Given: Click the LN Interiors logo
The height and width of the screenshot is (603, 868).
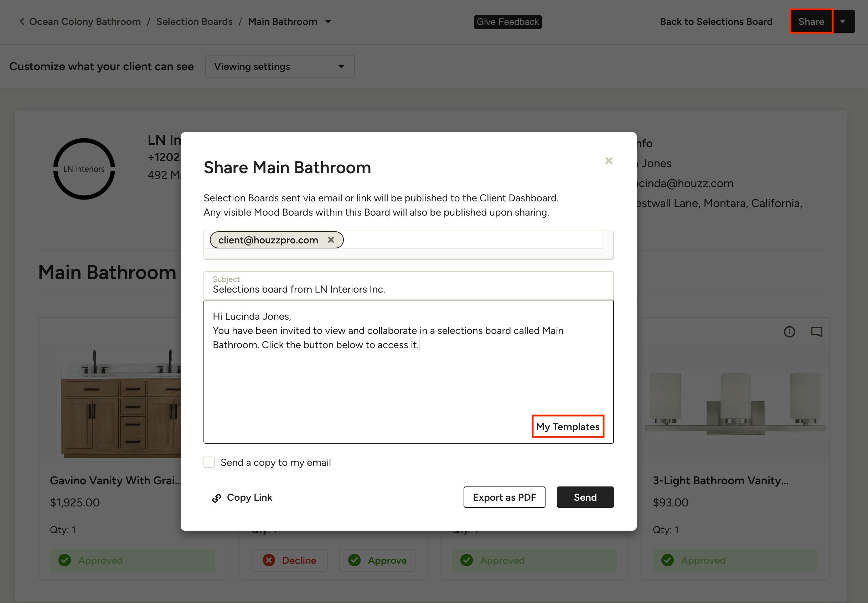Looking at the screenshot, I should (84, 169).
